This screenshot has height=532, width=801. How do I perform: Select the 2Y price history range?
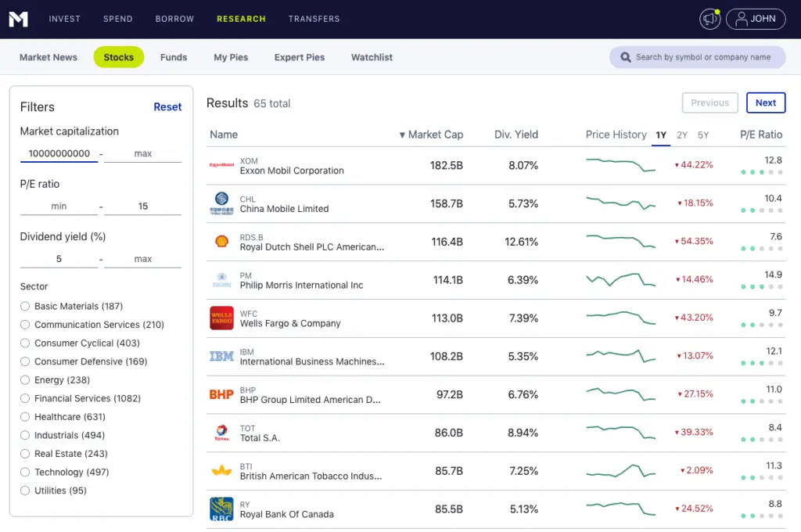point(682,135)
